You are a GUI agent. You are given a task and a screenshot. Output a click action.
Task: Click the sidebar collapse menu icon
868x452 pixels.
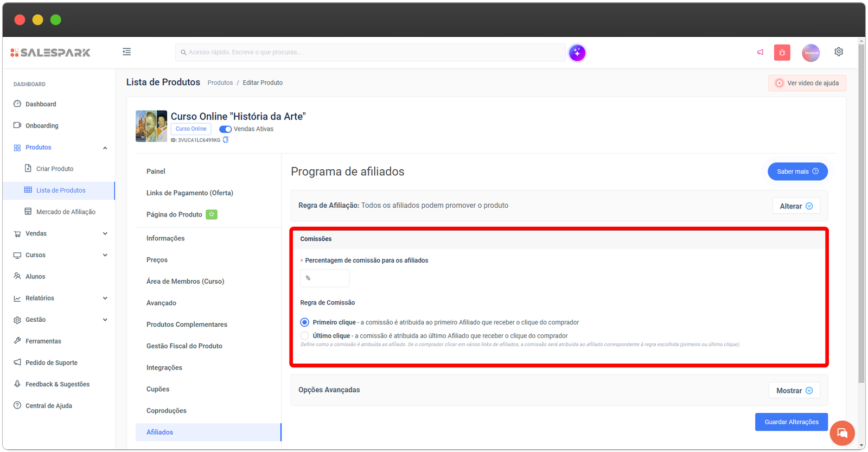coord(126,52)
